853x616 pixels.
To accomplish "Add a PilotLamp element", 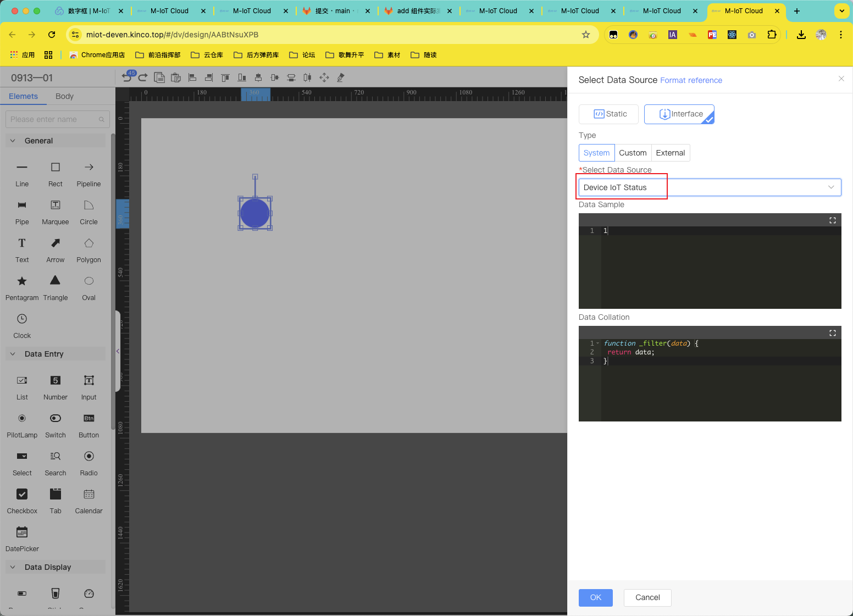I will point(22,419).
